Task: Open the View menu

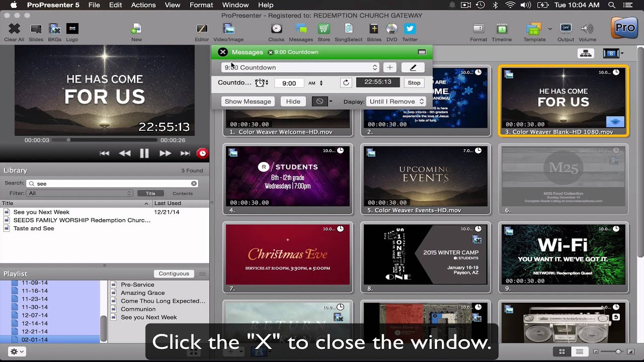Action: (173, 5)
